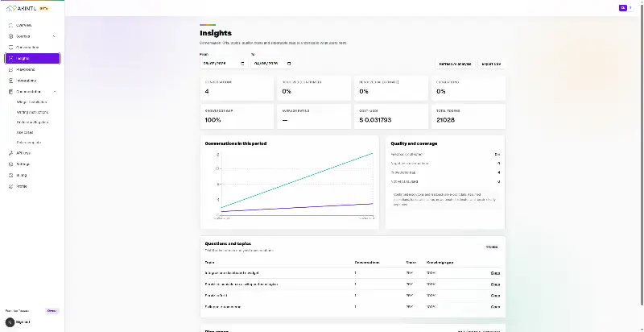Click the Overview icon in the sidebar

click(11, 26)
